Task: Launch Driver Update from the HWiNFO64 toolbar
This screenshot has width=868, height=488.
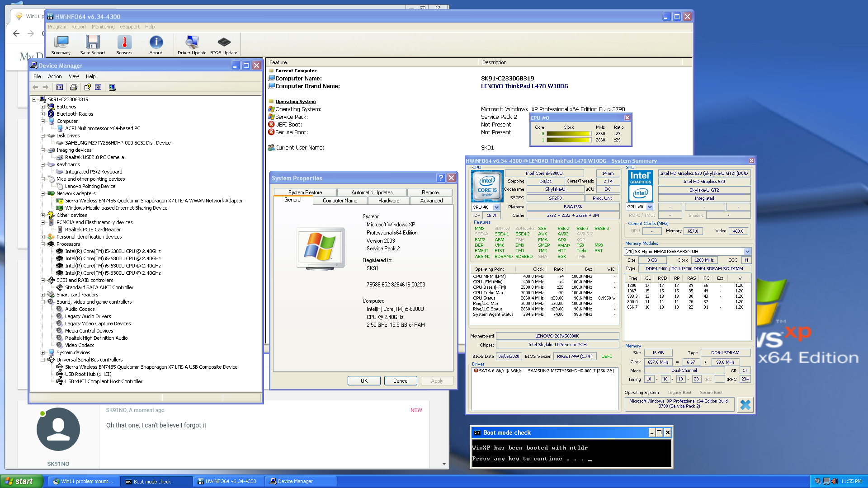Action: (192, 45)
